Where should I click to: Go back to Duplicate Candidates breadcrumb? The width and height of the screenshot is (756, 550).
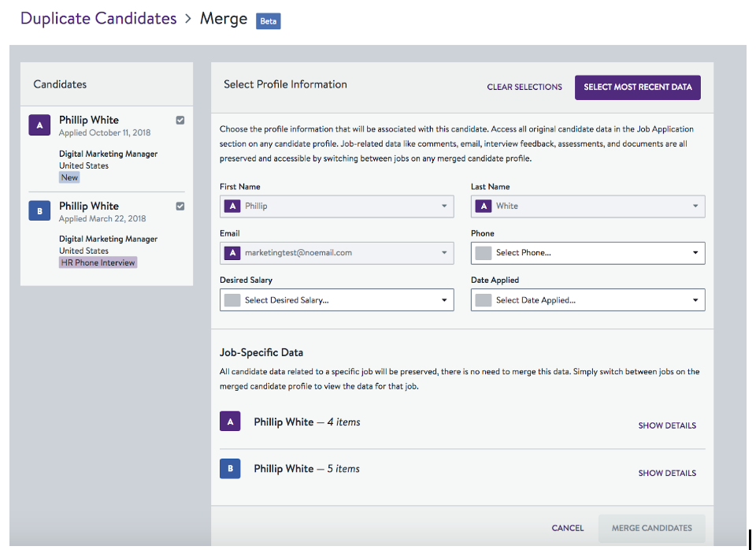98,18
